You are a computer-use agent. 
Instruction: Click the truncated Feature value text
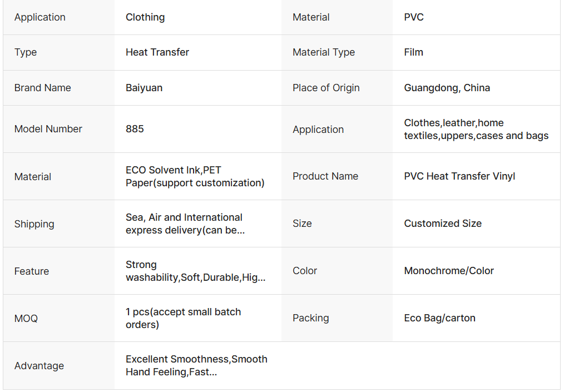pos(195,271)
